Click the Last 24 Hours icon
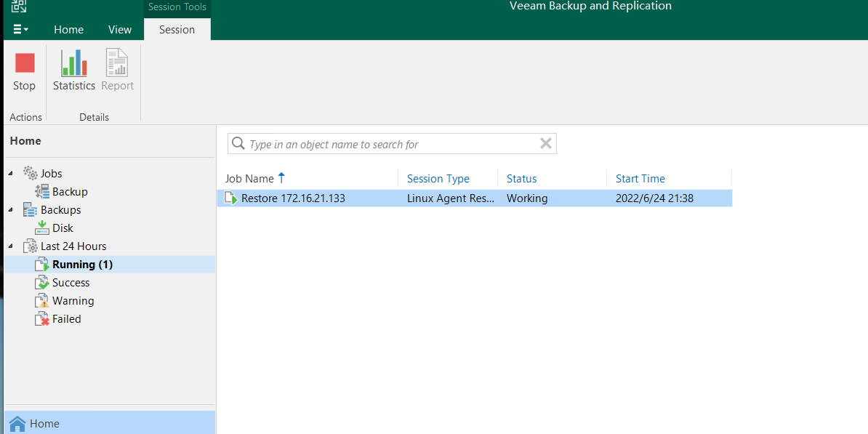The image size is (868, 434). point(30,246)
